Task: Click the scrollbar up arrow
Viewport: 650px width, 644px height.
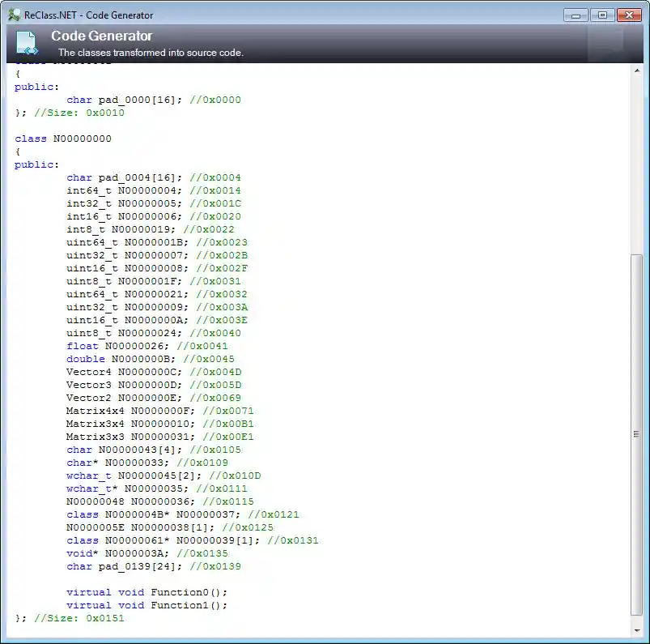Action: [637, 70]
